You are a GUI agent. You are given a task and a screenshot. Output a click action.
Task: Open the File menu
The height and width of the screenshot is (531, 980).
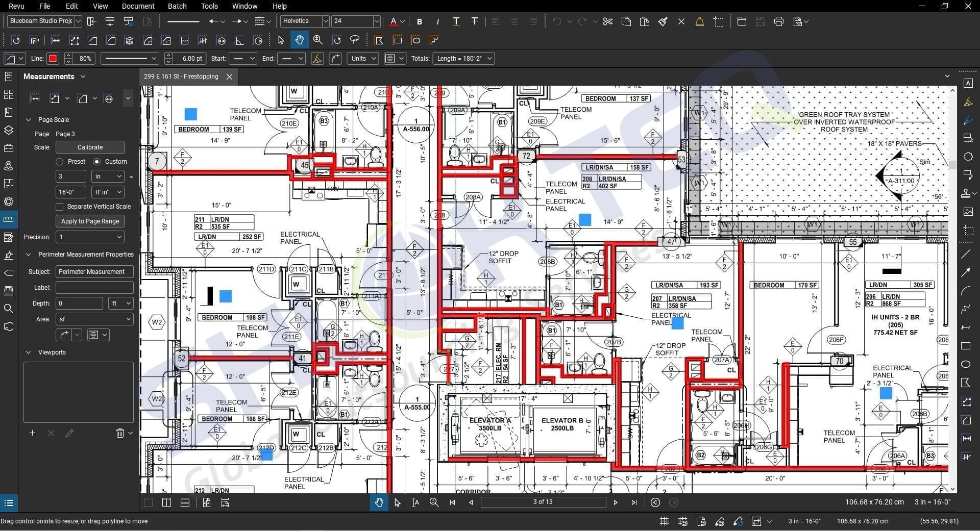(45, 6)
